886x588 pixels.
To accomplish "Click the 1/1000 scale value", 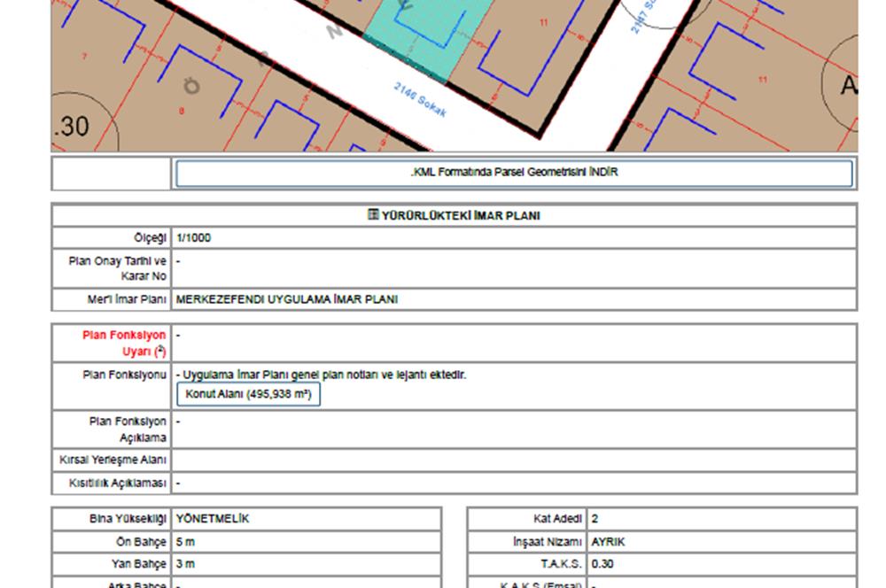I will pyautogui.click(x=193, y=237).
